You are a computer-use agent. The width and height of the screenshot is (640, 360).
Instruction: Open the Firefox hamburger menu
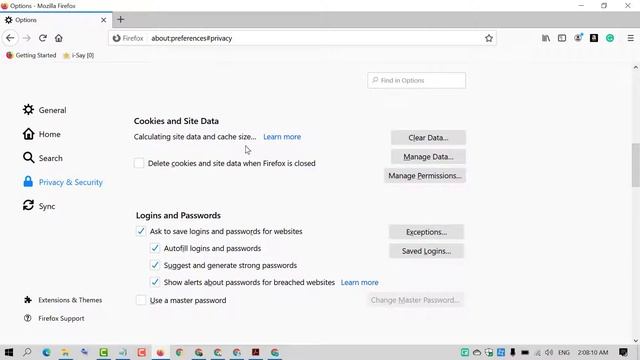click(631, 38)
